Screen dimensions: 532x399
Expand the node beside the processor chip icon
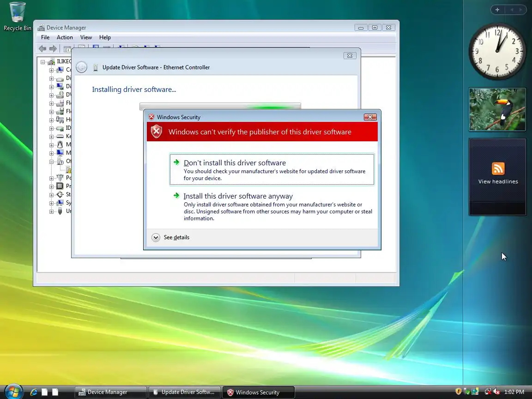click(x=51, y=186)
